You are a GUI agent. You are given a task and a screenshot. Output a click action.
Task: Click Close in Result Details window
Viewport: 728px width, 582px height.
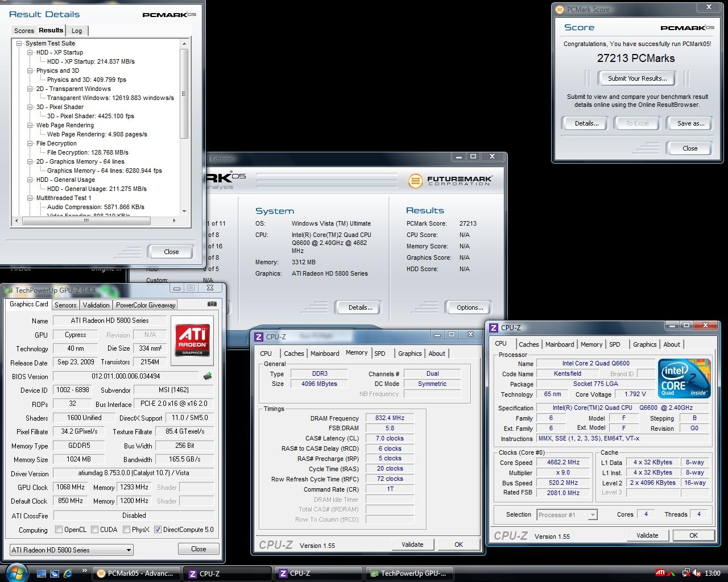point(171,252)
